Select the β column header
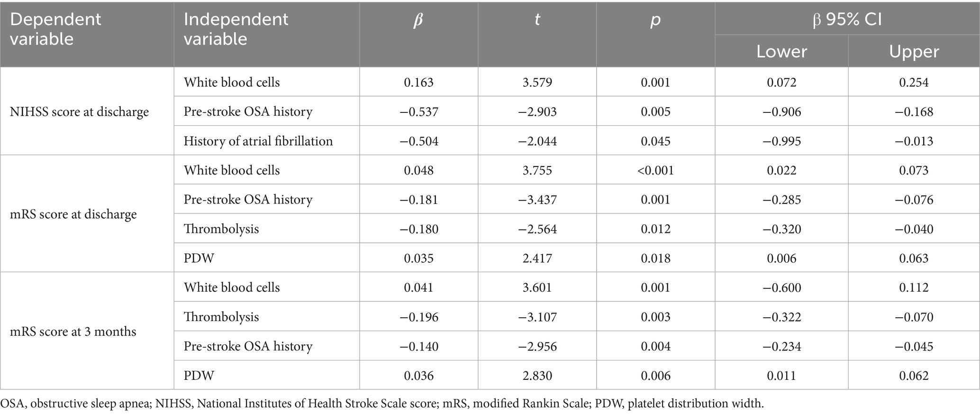This screenshot has width=980, height=414. tap(418, 20)
